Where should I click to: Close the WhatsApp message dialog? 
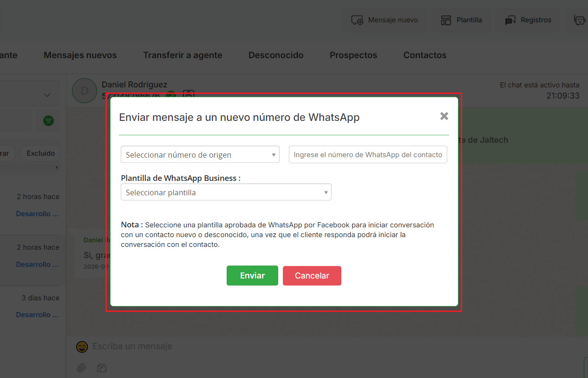444,116
